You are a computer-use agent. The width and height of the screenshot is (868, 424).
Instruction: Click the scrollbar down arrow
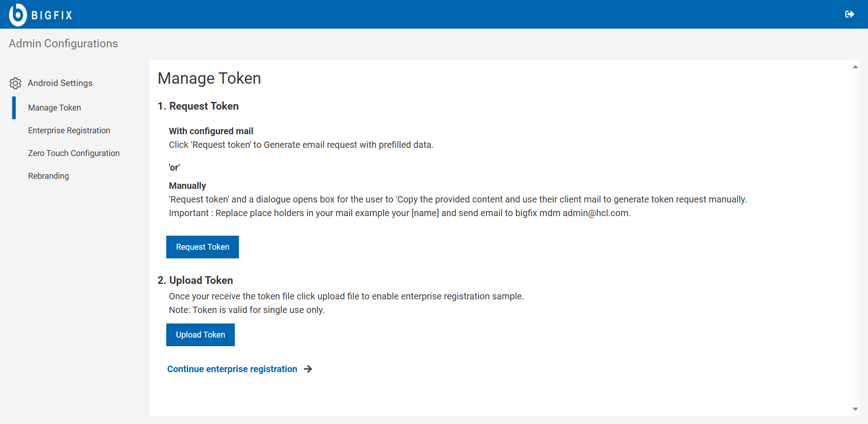tap(855, 409)
